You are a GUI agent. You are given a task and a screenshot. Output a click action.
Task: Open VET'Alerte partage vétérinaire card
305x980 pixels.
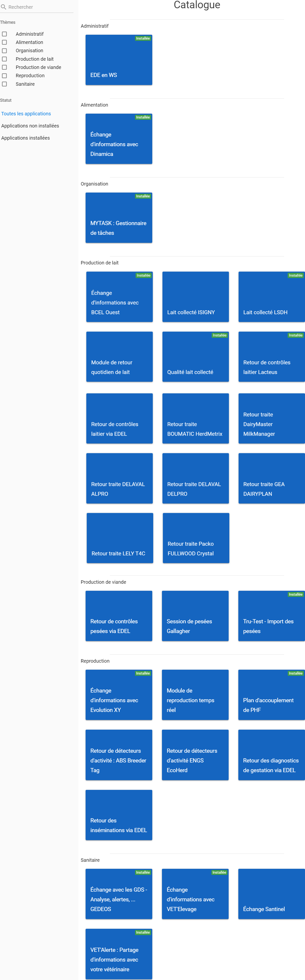coord(119,954)
